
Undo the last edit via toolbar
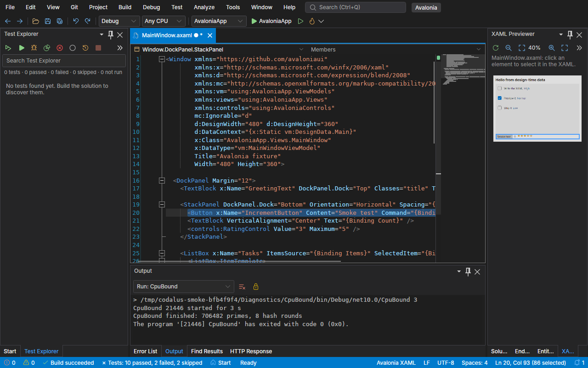pos(76,21)
